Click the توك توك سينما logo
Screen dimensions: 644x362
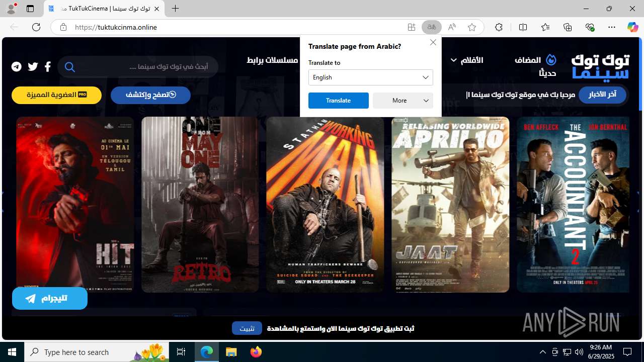pos(600,66)
